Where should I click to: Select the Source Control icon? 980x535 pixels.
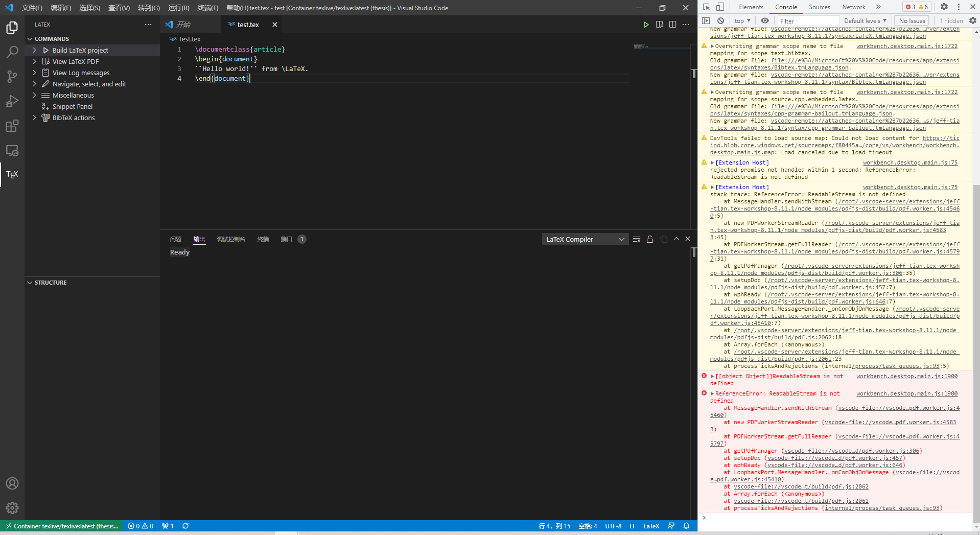12,77
